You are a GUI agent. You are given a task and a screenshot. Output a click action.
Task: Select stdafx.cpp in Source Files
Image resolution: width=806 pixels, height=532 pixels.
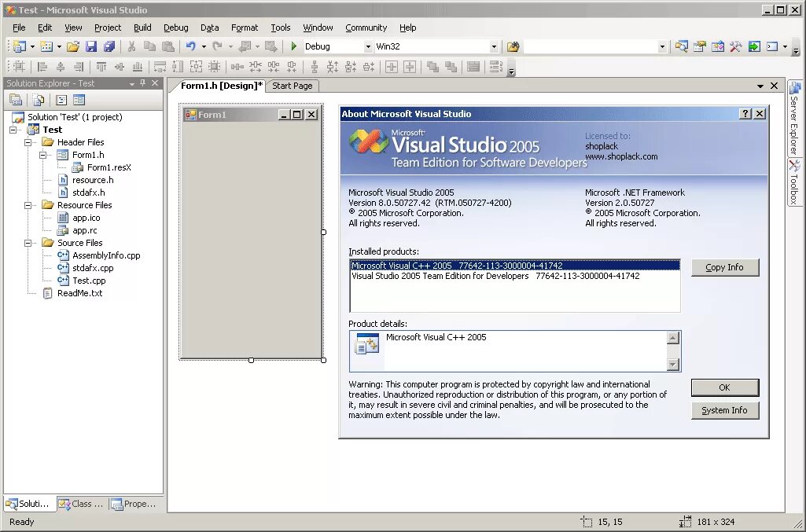coord(93,268)
